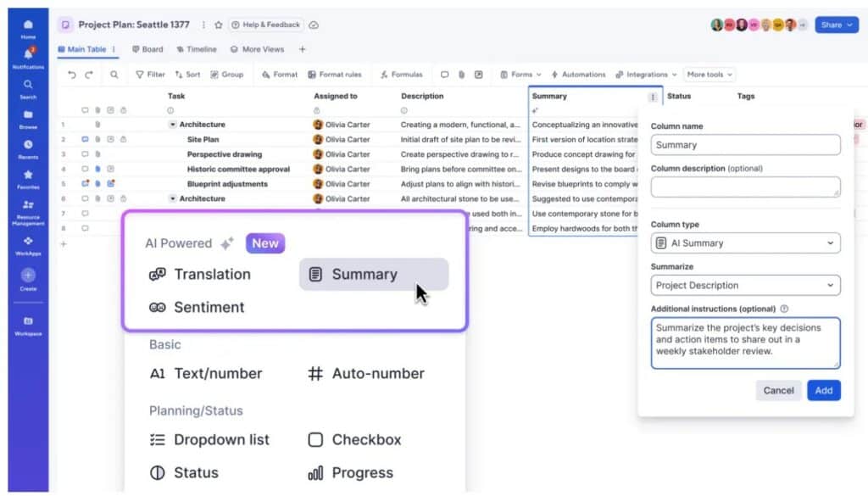
Task: Open the sheet title more-options dots
Action: coord(203,25)
